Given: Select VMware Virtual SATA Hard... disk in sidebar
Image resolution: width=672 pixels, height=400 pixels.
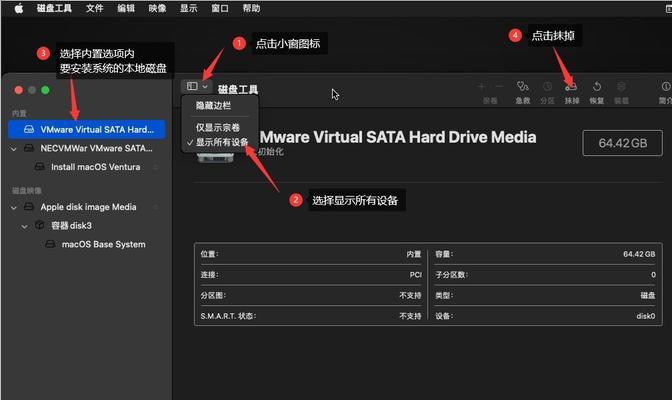Looking at the screenshot, I should (x=87, y=129).
